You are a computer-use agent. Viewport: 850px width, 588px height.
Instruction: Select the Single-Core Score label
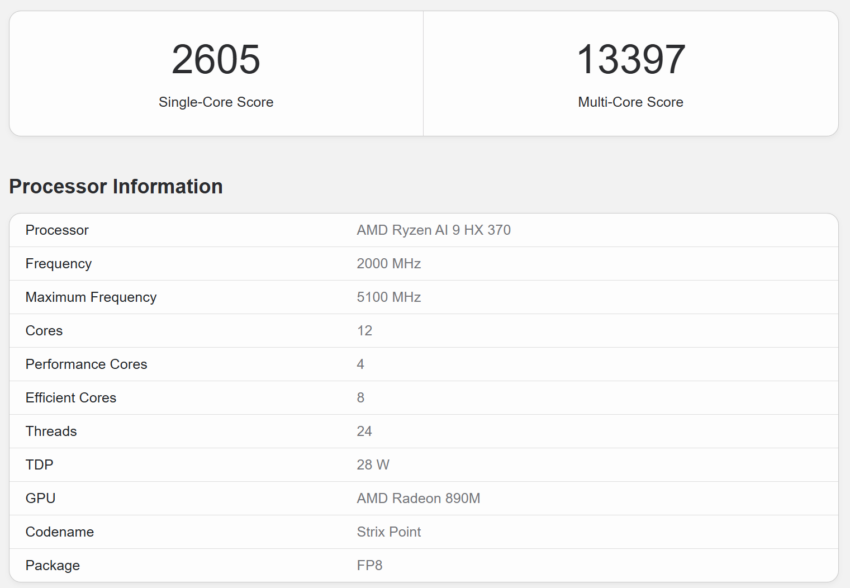[216, 102]
